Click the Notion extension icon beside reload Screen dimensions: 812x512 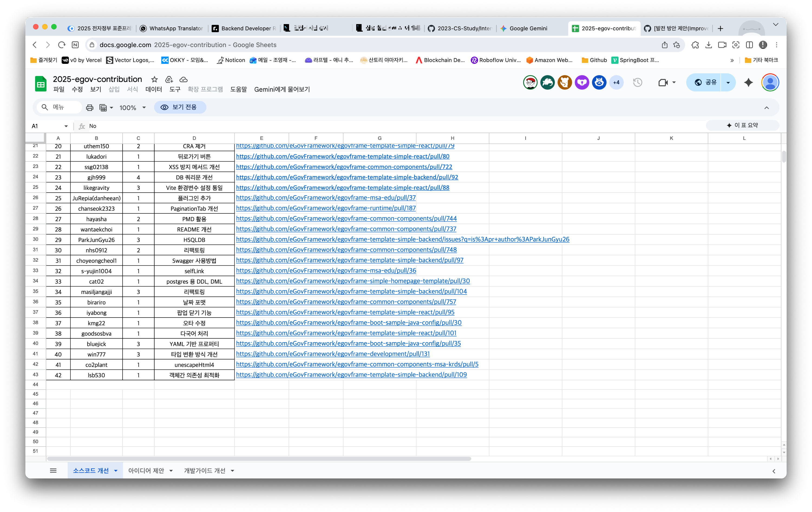[x=75, y=45]
